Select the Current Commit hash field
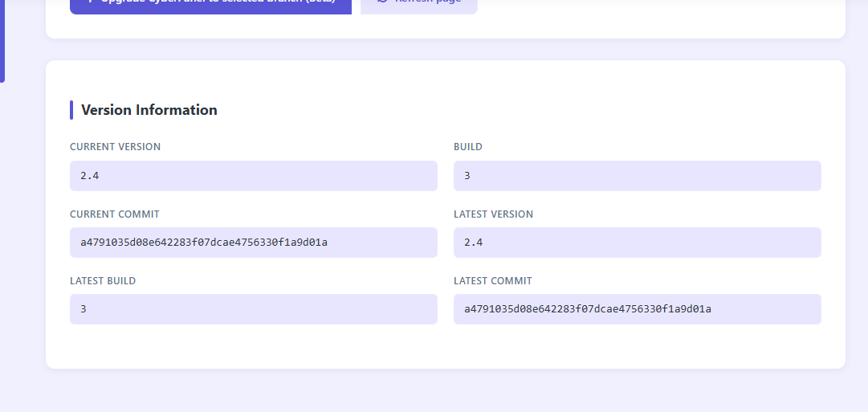The width and height of the screenshot is (868, 412). point(253,243)
